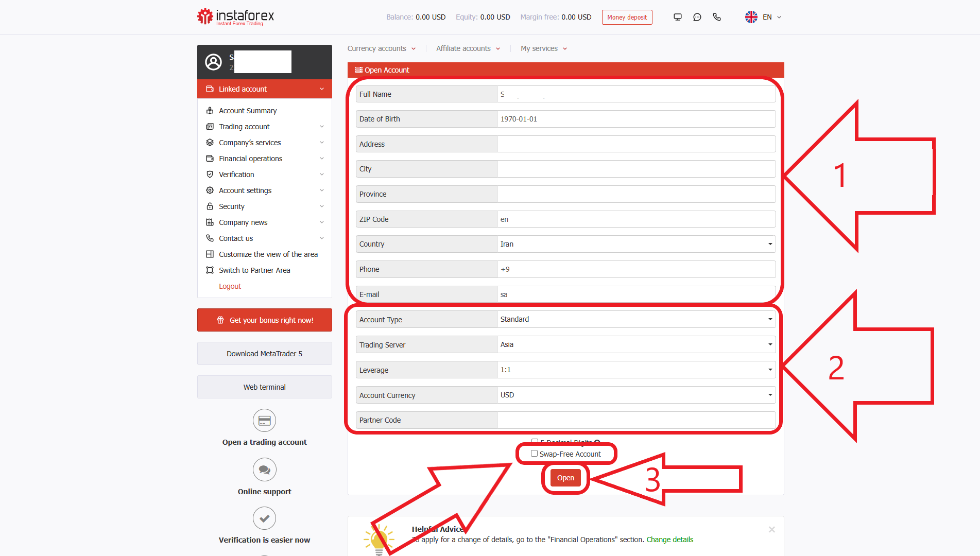
Task: Click the InstaForex logo
Action: (x=236, y=17)
